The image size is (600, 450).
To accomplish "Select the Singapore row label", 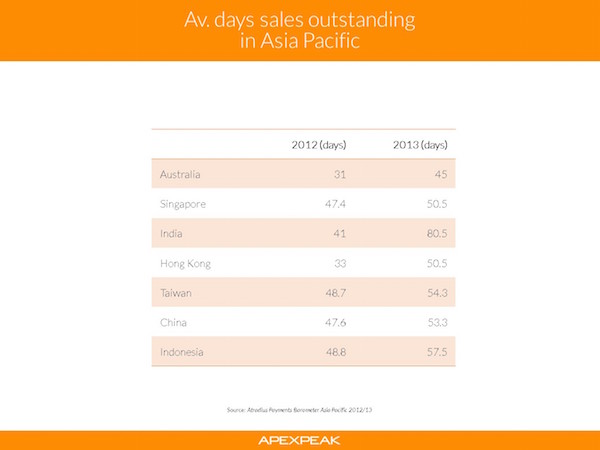I will tap(183, 204).
